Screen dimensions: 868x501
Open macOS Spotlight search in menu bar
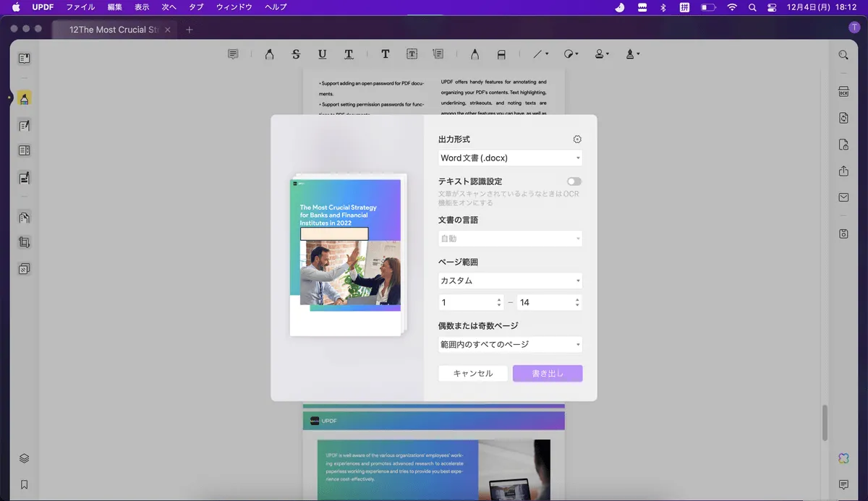pyautogui.click(x=752, y=7)
